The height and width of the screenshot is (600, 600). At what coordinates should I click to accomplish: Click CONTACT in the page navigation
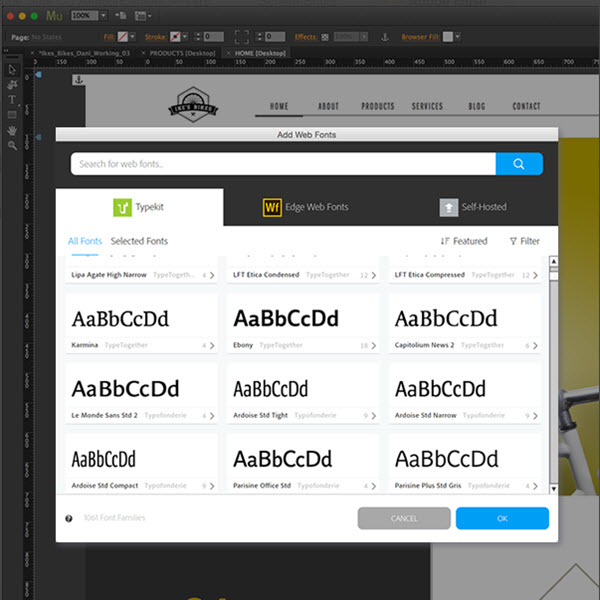click(526, 106)
